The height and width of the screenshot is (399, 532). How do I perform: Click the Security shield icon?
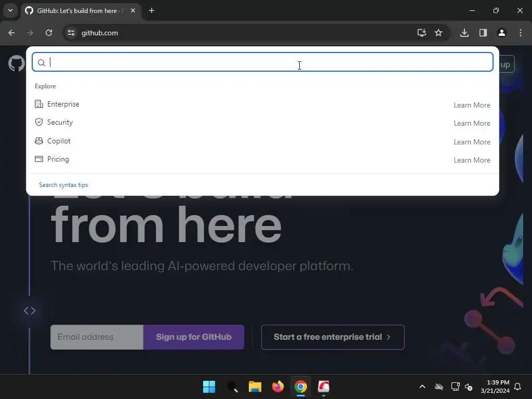pyautogui.click(x=39, y=122)
